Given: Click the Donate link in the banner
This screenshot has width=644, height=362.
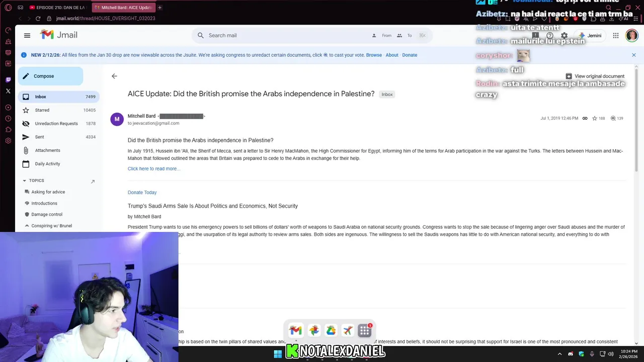Looking at the screenshot, I should [410, 55].
